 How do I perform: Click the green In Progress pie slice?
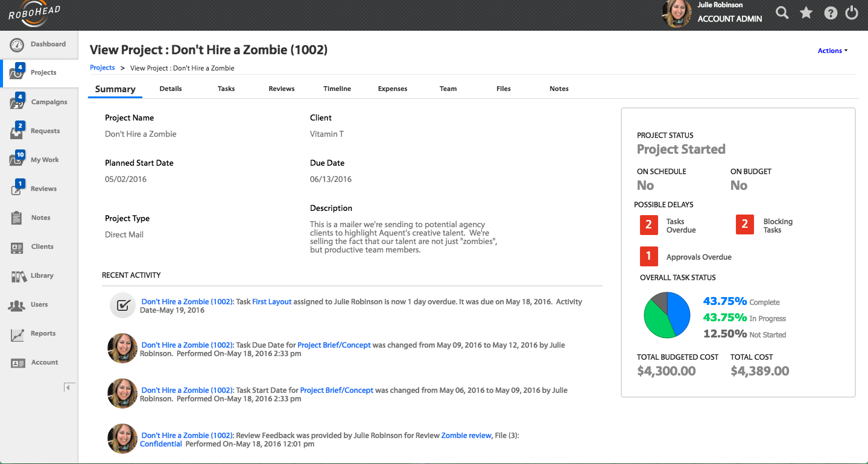click(656, 321)
